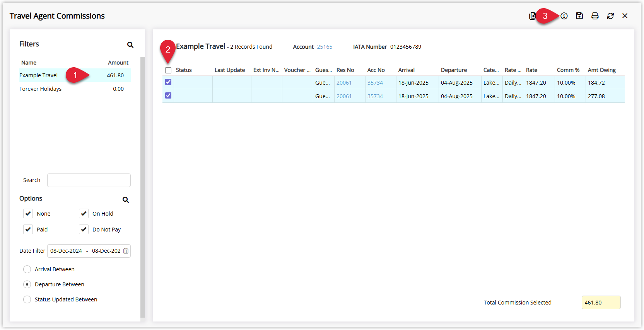Viewport: 644px width, 330px height.
Task: Open account number 25165 link
Action: coord(325,47)
